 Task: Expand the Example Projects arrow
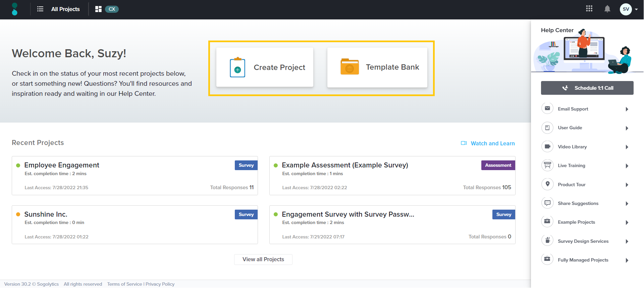(627, 223)
